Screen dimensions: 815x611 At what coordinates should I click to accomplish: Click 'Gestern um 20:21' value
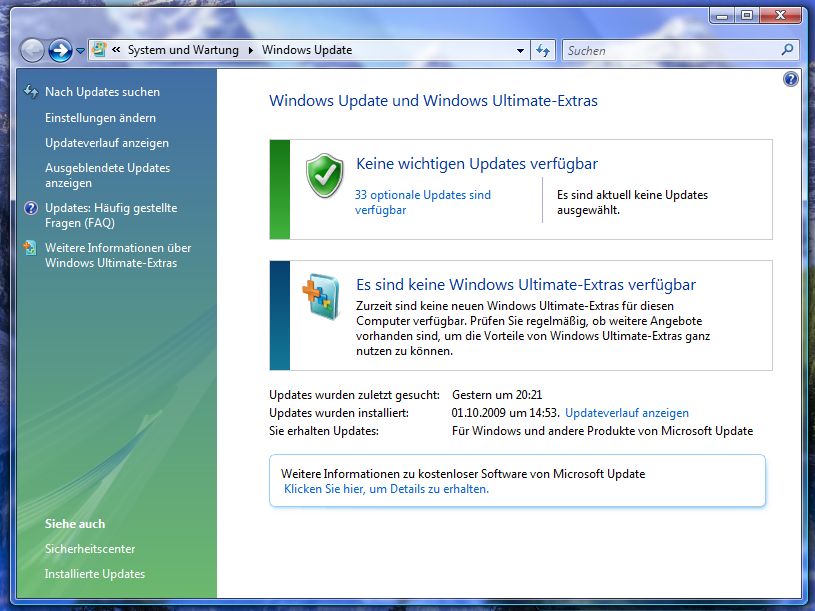pyautogui.click(x=497, y=395)
